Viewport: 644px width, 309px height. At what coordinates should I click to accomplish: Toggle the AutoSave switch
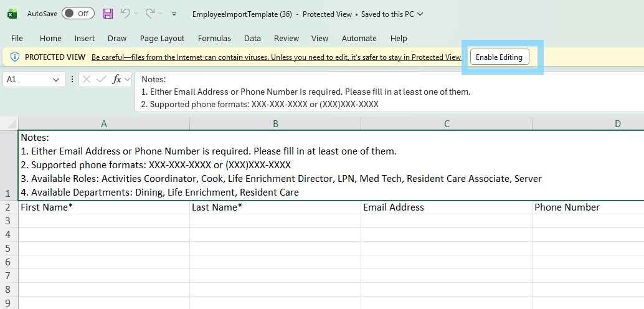pos(78,13)
